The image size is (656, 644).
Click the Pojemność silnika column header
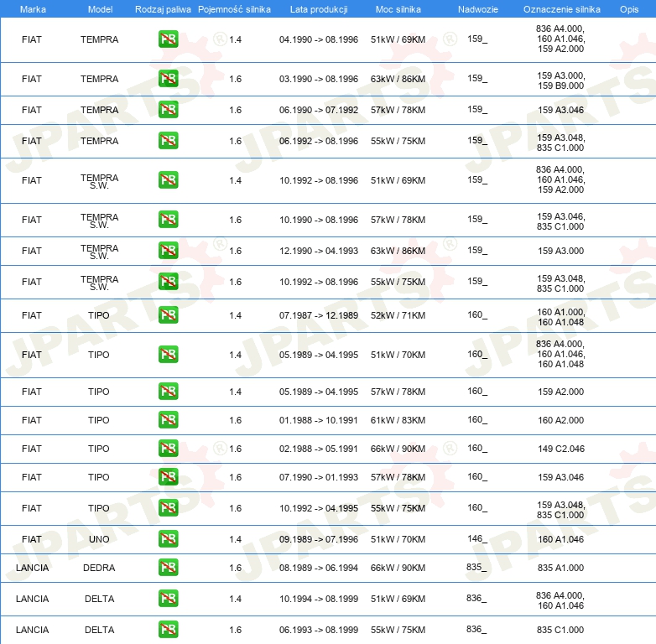(x=234, y=9)
